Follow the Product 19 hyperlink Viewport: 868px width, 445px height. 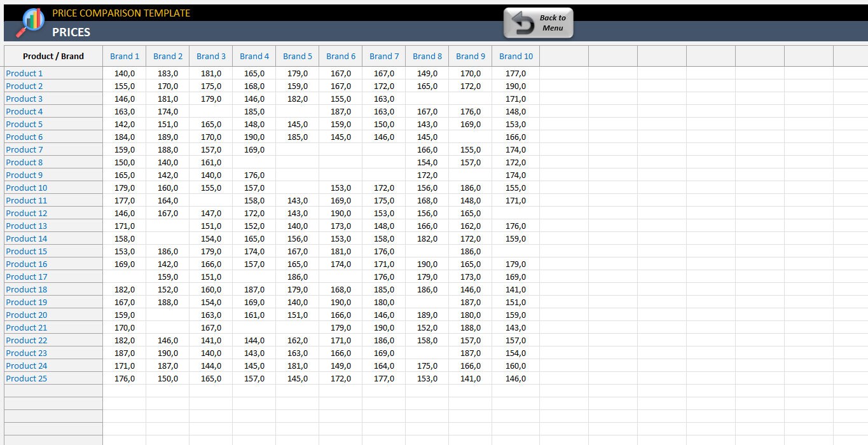click(x=27, y=302)
